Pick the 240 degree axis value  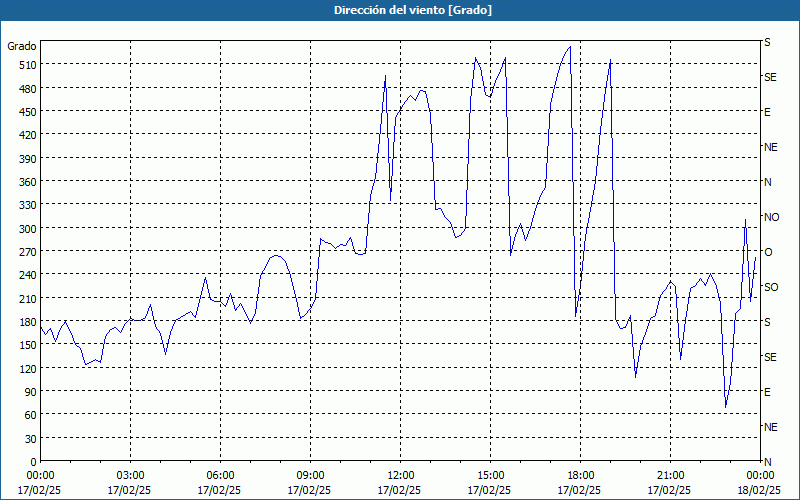(x=28, y=274)
